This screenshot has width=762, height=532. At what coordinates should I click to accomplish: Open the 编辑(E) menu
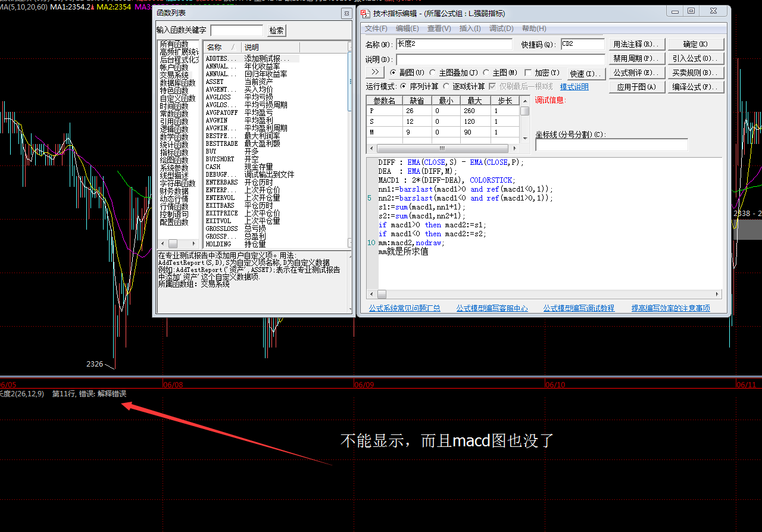[407, 29]
